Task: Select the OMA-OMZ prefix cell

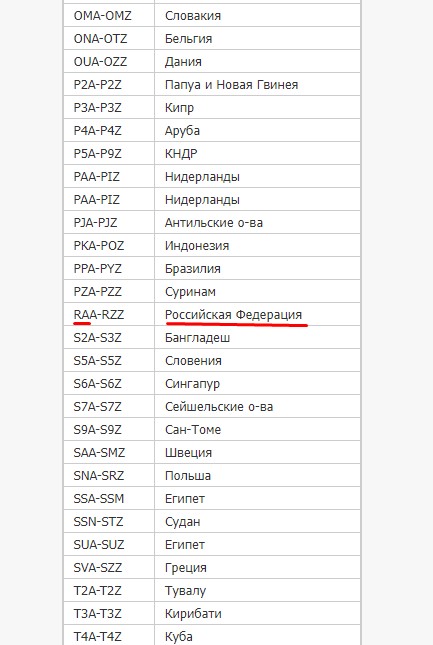Action: tap(102, 16)
